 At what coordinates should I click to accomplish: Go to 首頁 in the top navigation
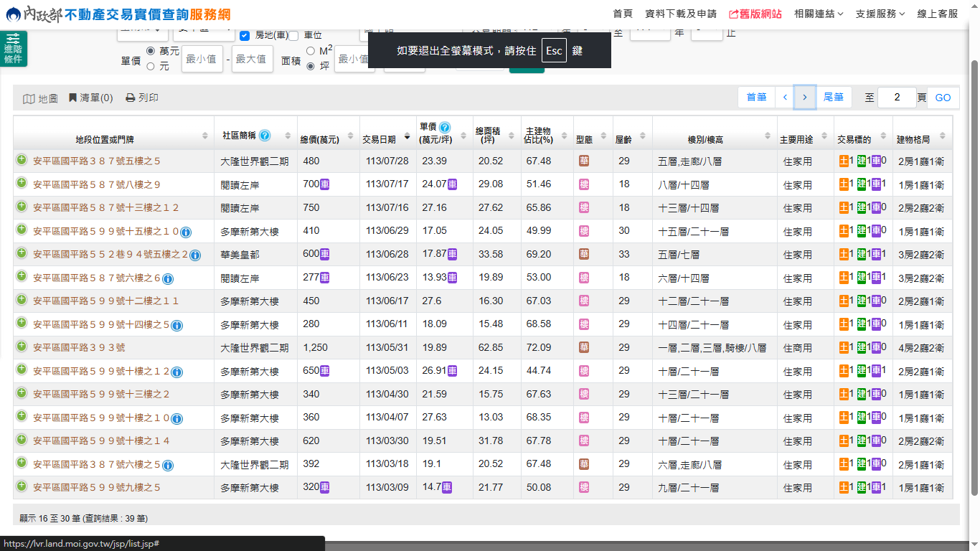(623, 14)
